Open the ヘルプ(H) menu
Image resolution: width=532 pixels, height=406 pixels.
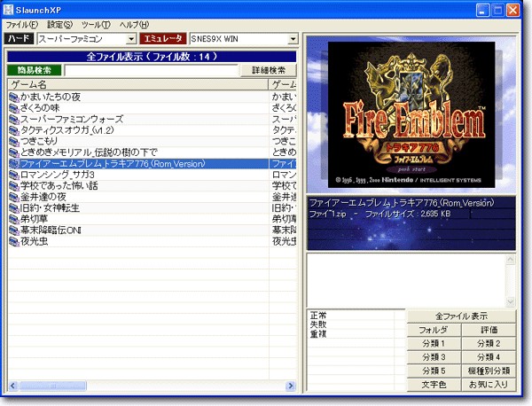[134, 25]
